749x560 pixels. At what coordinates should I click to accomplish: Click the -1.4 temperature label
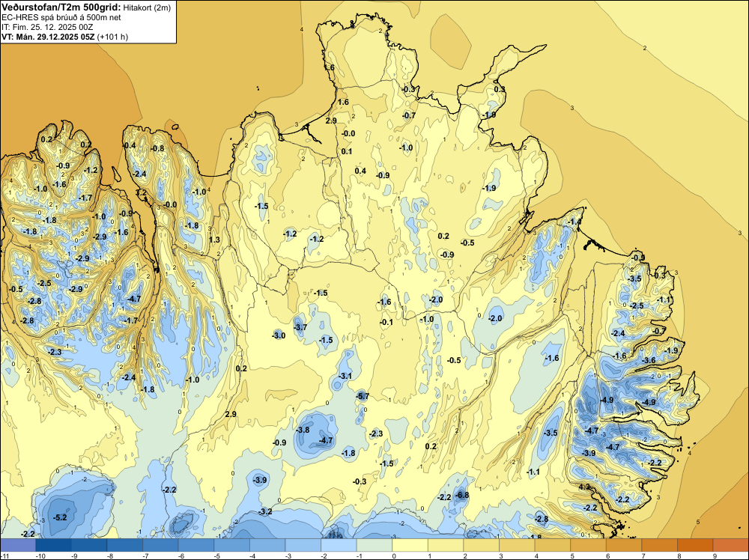[x=574, y=222]
